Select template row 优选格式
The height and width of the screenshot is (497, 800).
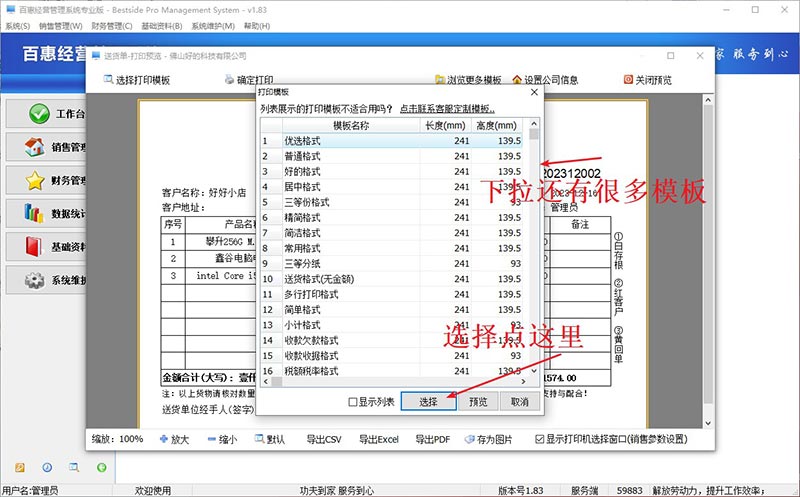point(393,141)
